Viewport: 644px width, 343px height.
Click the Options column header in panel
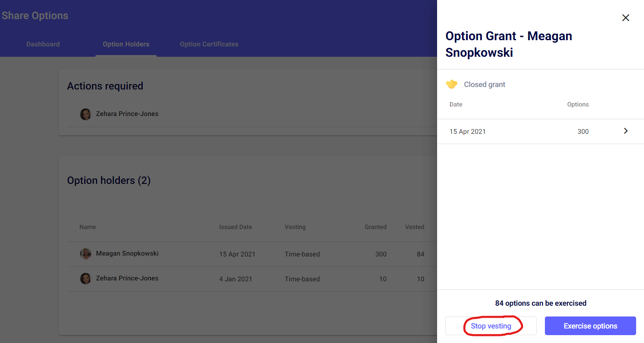tap(578, 104)
